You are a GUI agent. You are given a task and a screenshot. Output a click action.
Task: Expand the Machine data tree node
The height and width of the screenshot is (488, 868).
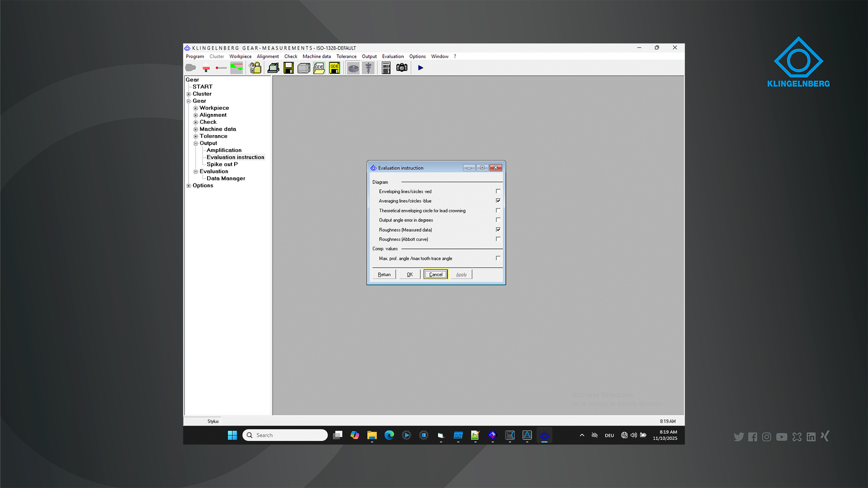pyautogui.click(x=196, y=129)
